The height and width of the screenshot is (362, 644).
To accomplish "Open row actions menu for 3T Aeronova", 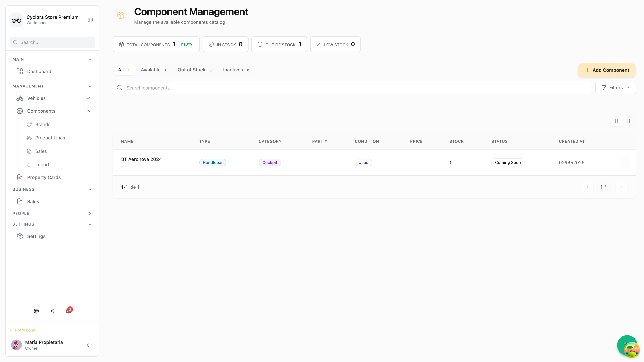I will 625,163.
